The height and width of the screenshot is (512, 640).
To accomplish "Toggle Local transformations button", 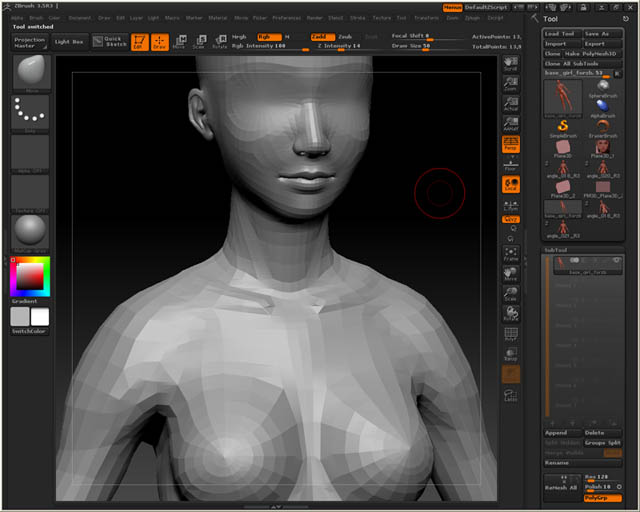I will pyautogui.click(x=511, y=184).
